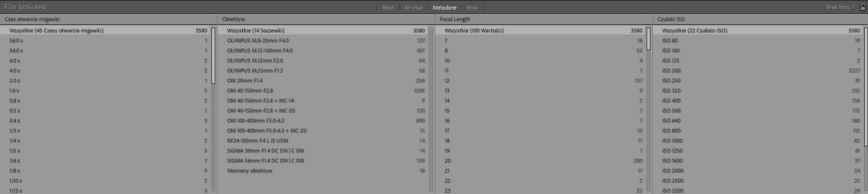Open the Czułość ISO column header menu
This screenshot has height=194, width=868.
[671, 19]
